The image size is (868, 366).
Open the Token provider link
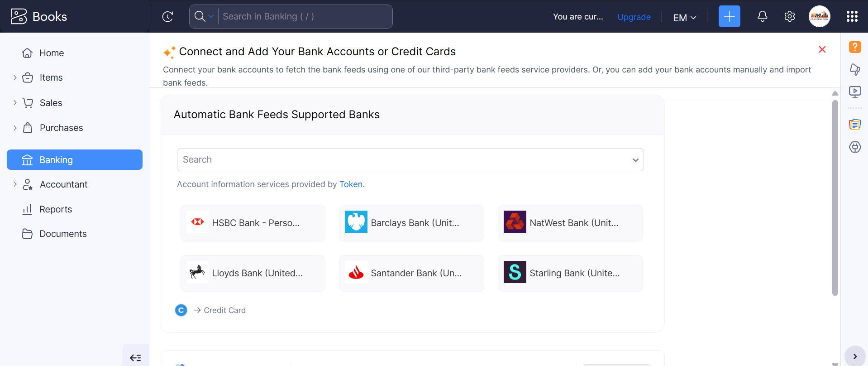(x=351, y=184)
